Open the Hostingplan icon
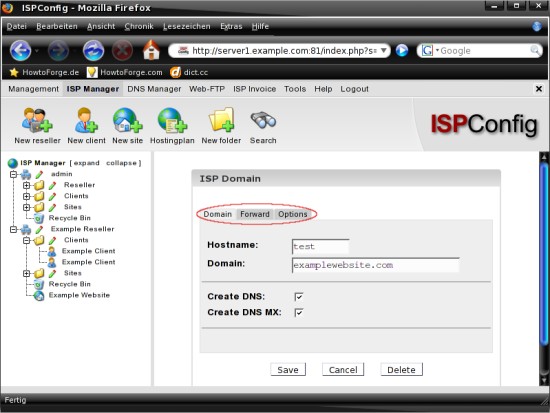This screenshot has height=413, width=550. (172, 120)
